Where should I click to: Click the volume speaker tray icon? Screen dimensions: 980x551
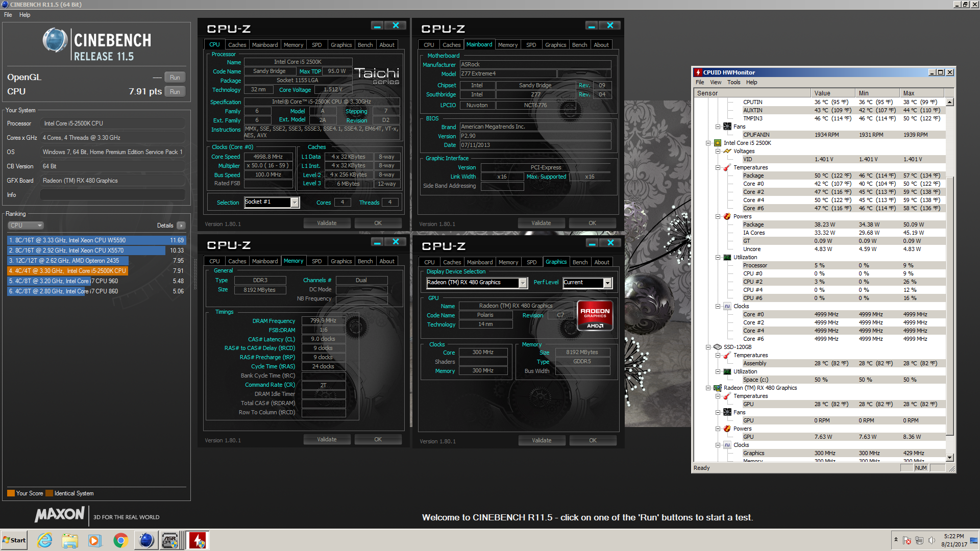pos(932,540)
